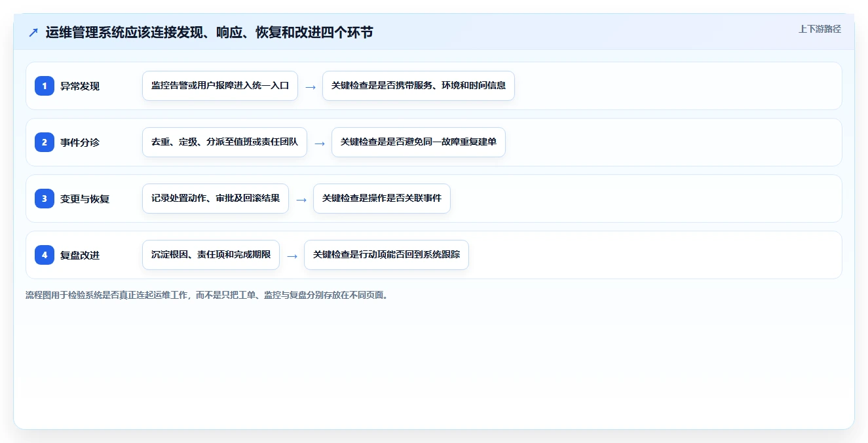This screenshot has height=443, width=868.
Task: Click the 上下游路径 label
Action: [x=820, y=29]
